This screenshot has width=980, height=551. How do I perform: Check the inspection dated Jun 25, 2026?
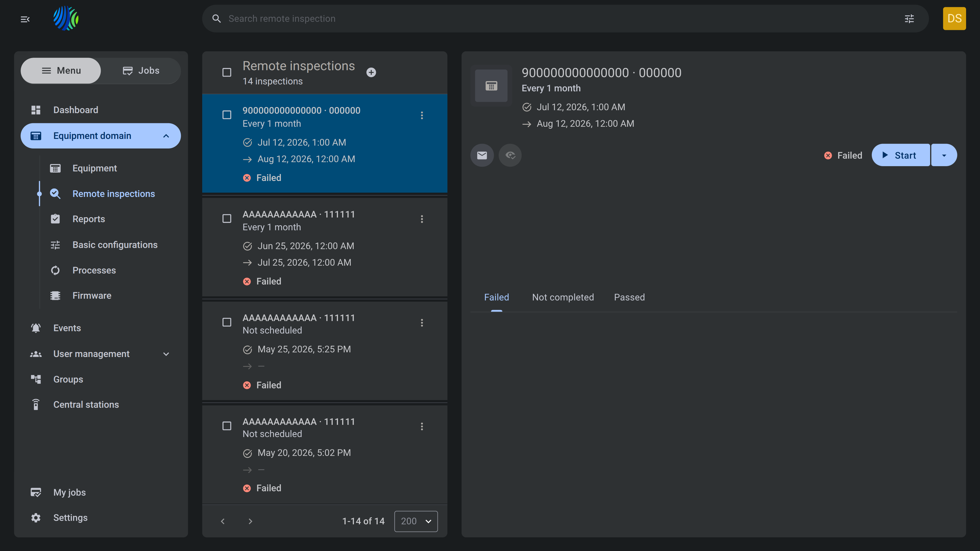227,219
